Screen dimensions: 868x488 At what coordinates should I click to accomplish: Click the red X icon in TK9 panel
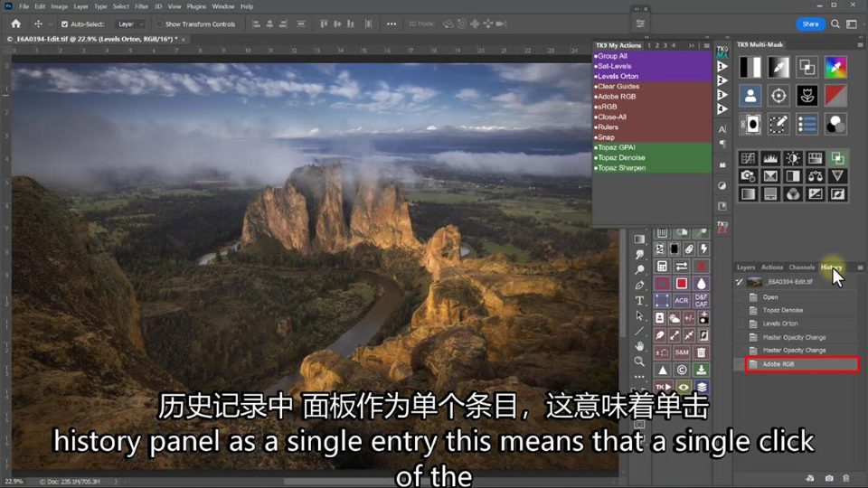(x=701, y=266)
